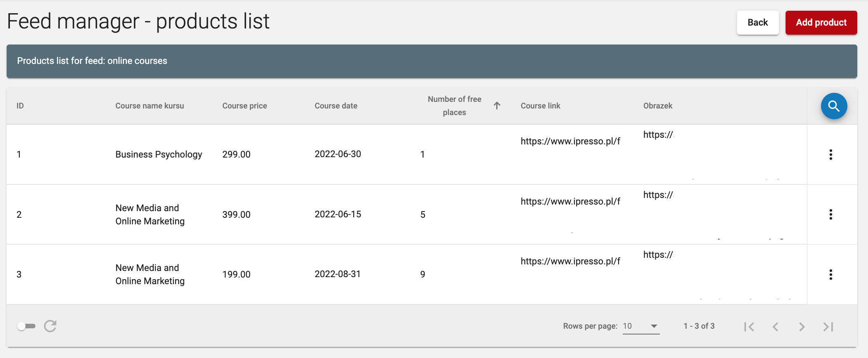Viewport: 868px width, 358px height.
Task: Click Obrazek https link in 199.00 row
Action: pos(658,255)
